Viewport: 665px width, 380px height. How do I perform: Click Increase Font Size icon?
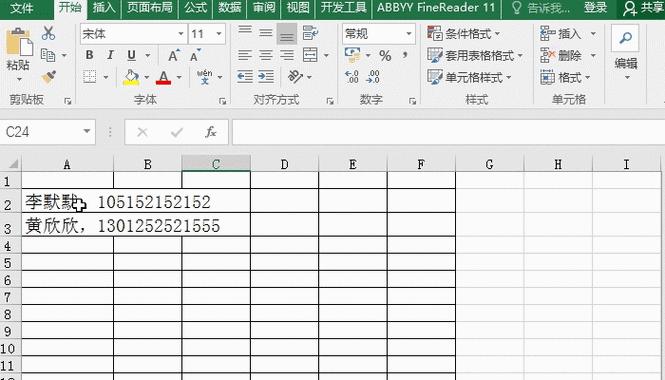click(173, 56)
